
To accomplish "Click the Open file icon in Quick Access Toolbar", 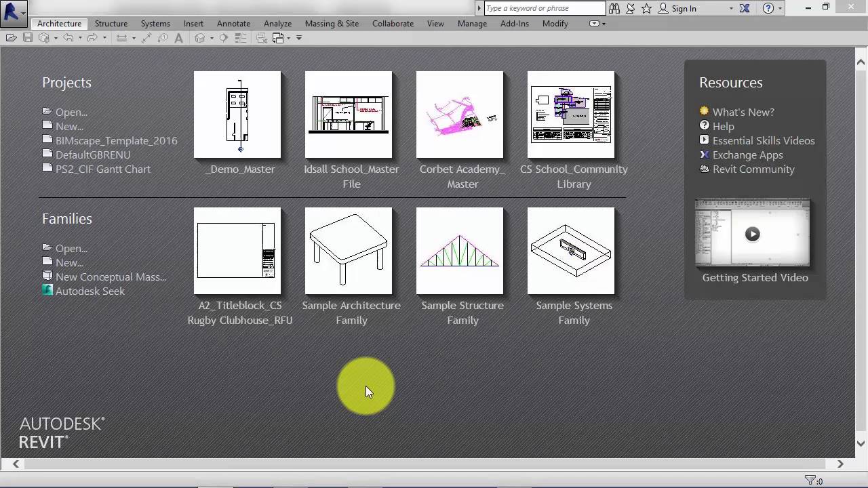I will tap(11, 38).
